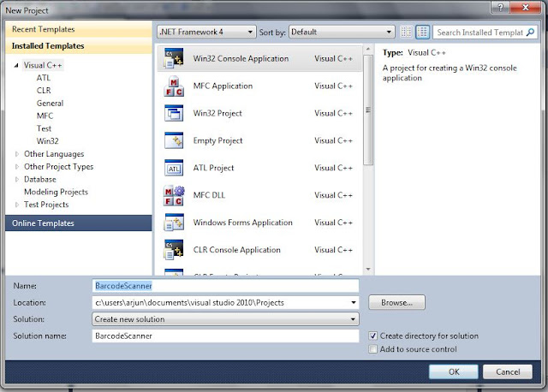The image size is (548, 392).
Task: Click the OK button
Action: tap(454, 371)
